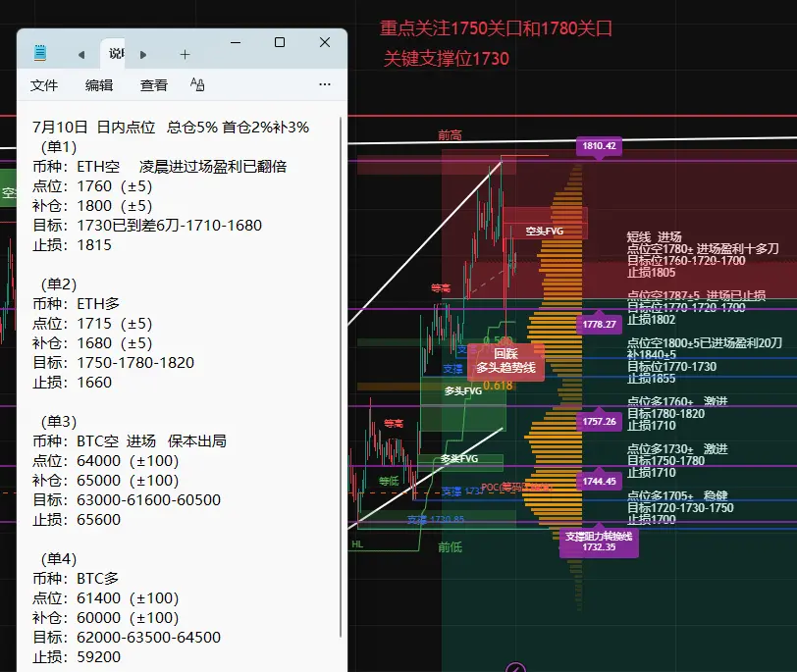Click the 回踩多头趋势线 annotation box

coord(505,361)
